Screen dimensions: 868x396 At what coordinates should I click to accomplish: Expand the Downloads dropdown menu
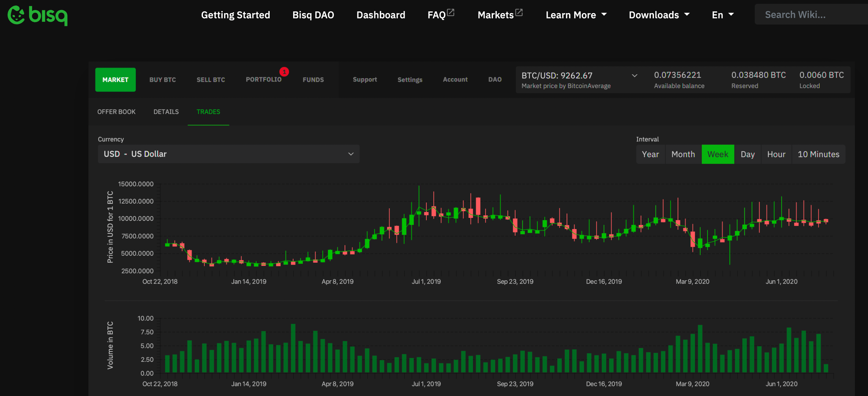[x=659, y=15]
